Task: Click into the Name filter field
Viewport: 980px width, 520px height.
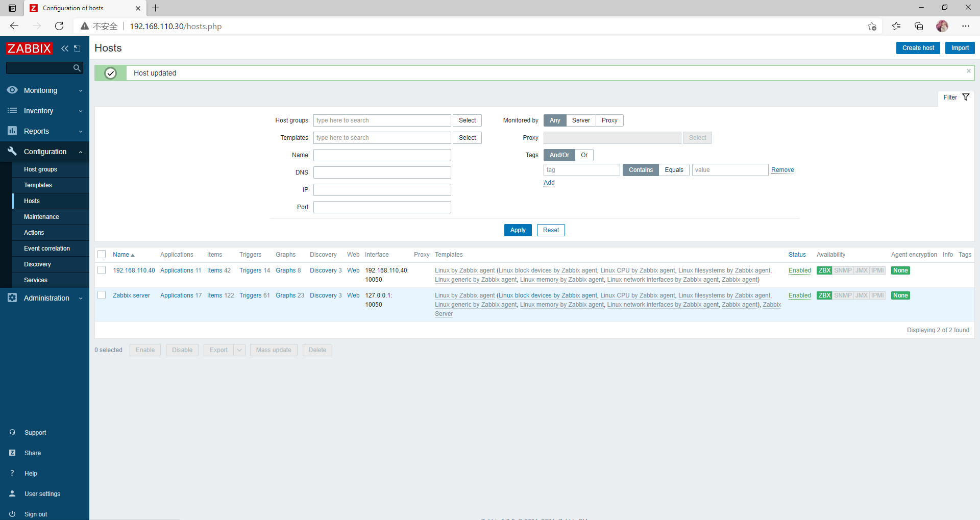Action: click(x=382, y=155)
